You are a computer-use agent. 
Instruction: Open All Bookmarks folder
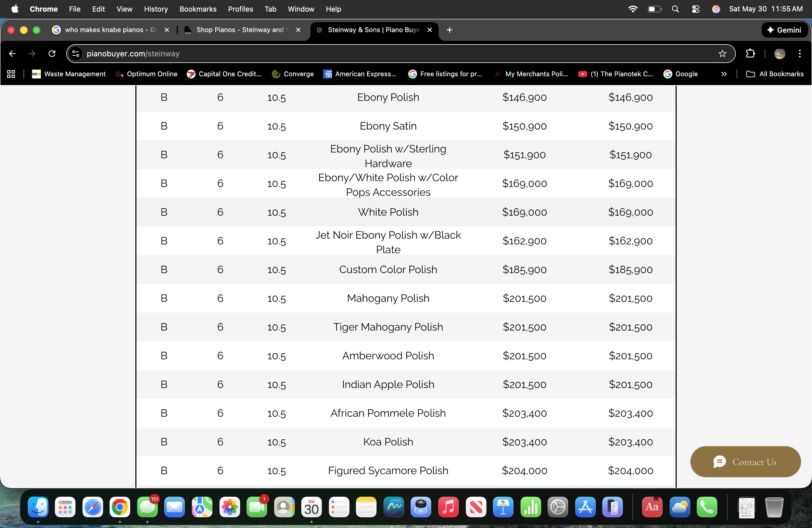(x=774, y=74)
